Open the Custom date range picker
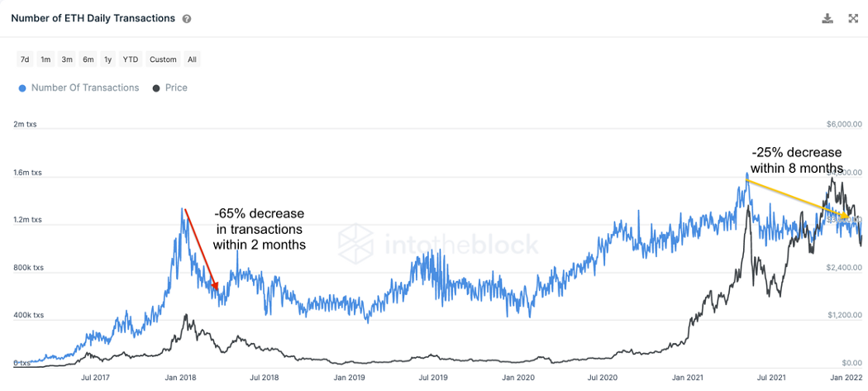Viewport: 868px width, 391px height. (x=163, y=60)
